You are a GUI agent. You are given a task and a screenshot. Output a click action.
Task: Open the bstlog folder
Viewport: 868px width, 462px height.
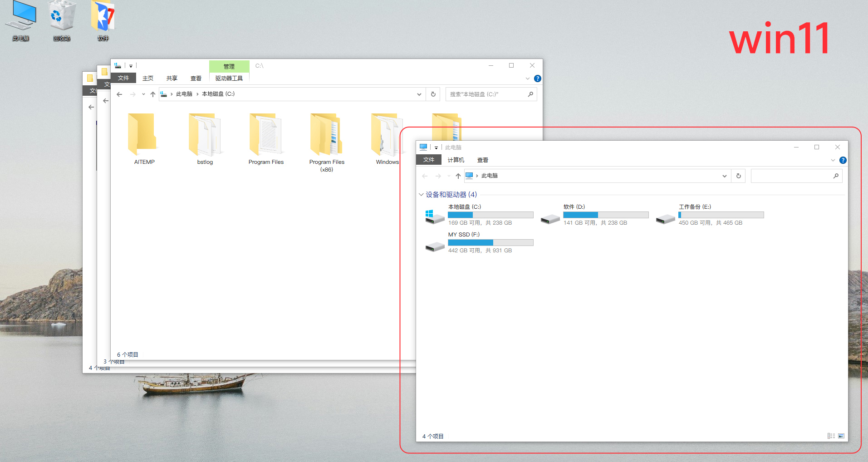pos(205,138)
